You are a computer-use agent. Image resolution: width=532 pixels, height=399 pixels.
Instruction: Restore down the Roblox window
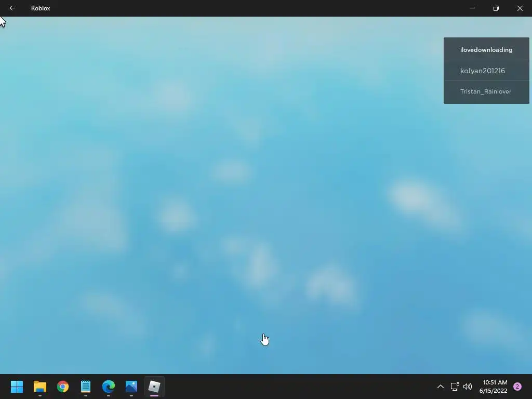(x=496, y=8)
